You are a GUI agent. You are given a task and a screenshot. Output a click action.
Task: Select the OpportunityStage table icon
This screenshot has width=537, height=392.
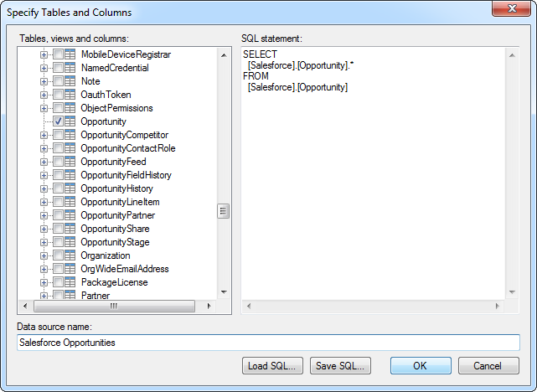tap(70, 242)
